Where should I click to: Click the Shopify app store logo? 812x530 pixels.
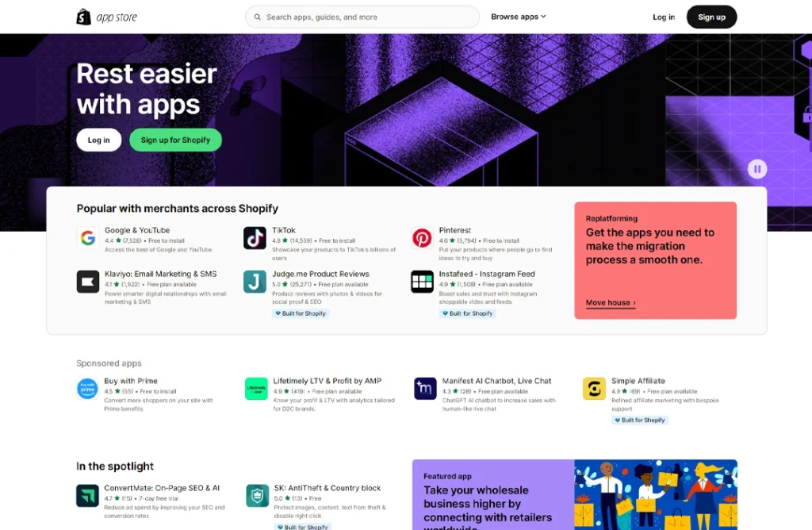coord(106,17)
